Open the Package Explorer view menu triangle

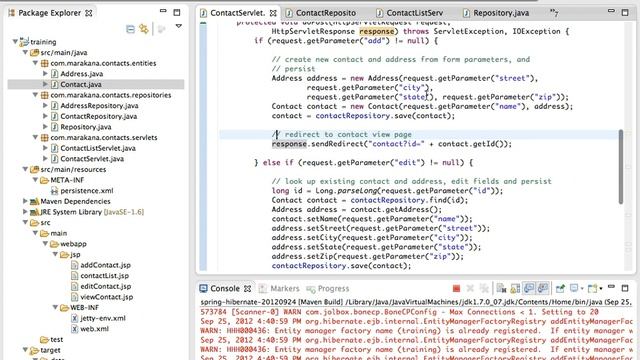click(178, 26)
